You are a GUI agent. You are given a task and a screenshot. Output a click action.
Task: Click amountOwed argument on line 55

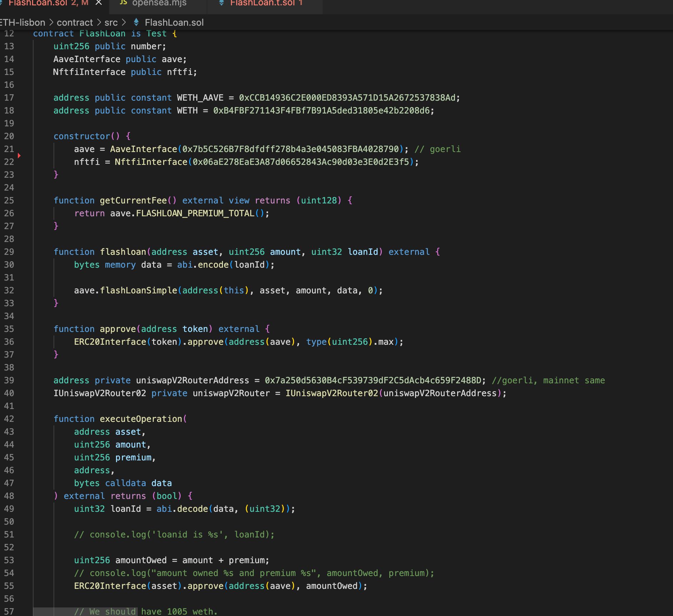332,586
